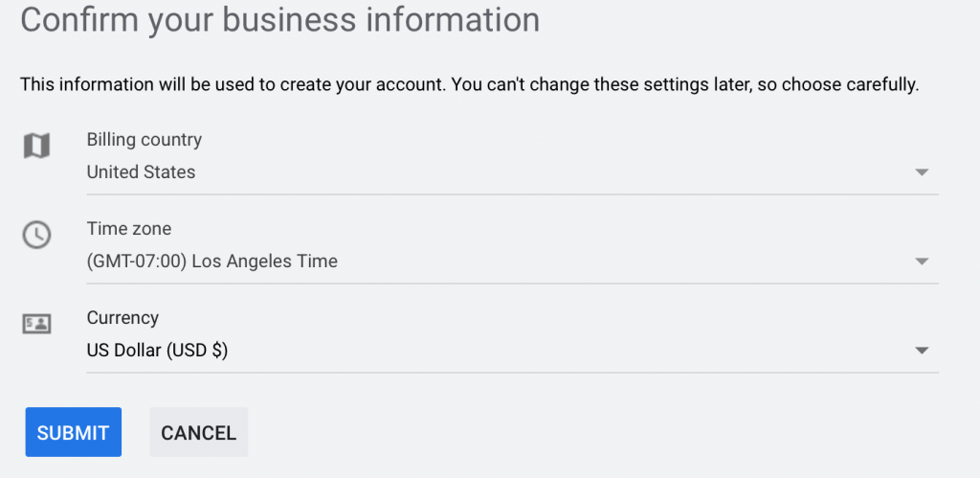Click the Confirm your business information heading
980x478 pixels.
[279, 19]
